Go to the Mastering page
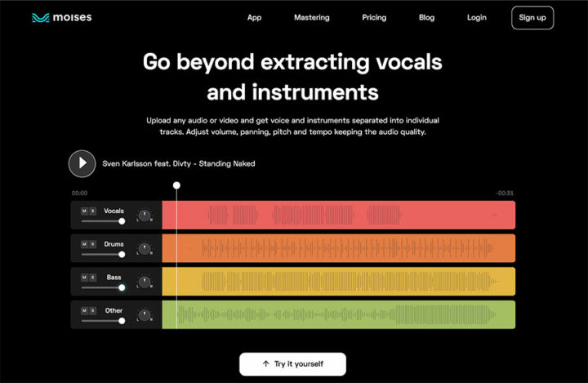 pos(312,17)
